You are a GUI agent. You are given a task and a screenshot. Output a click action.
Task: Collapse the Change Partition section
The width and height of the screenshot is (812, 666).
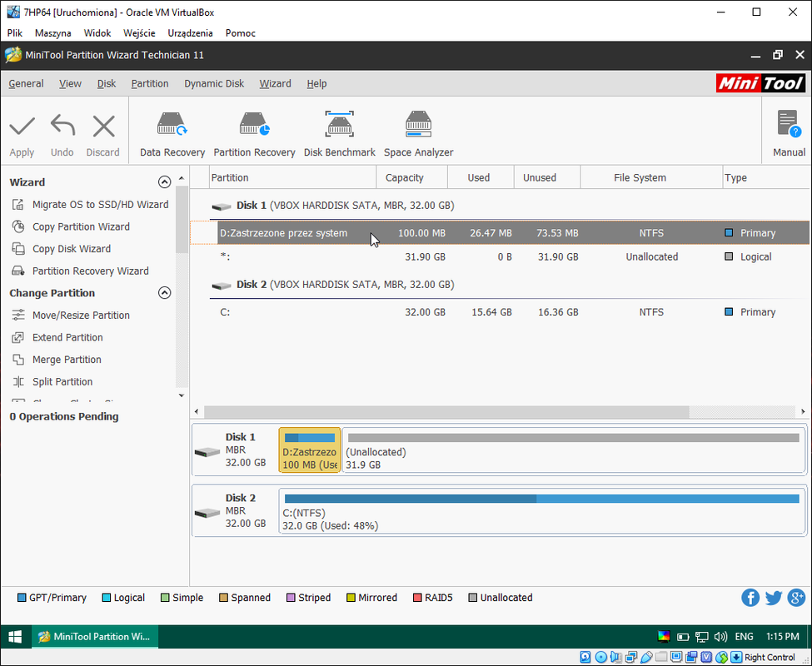click(164, 293)
